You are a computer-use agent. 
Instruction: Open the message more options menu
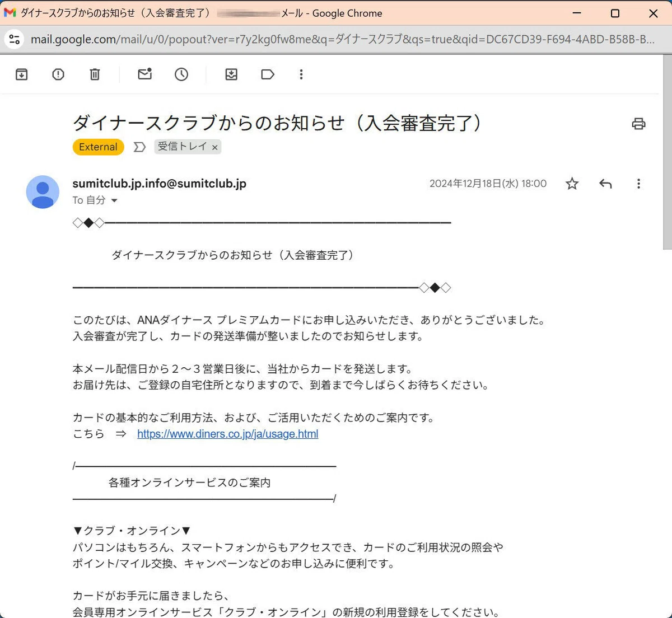(638, 184)
